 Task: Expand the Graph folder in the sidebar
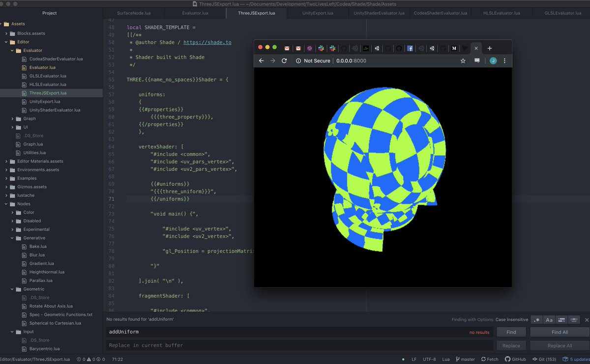coord(12,118)
